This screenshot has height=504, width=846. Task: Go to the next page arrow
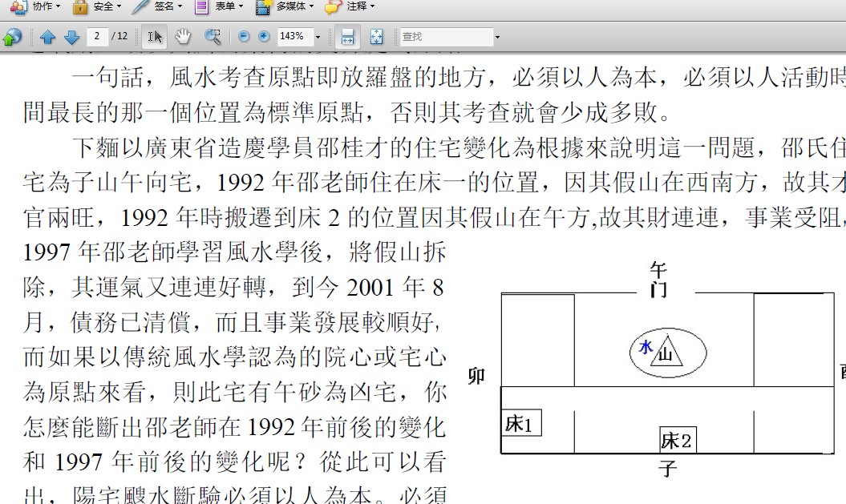click(x=71, y=37)
